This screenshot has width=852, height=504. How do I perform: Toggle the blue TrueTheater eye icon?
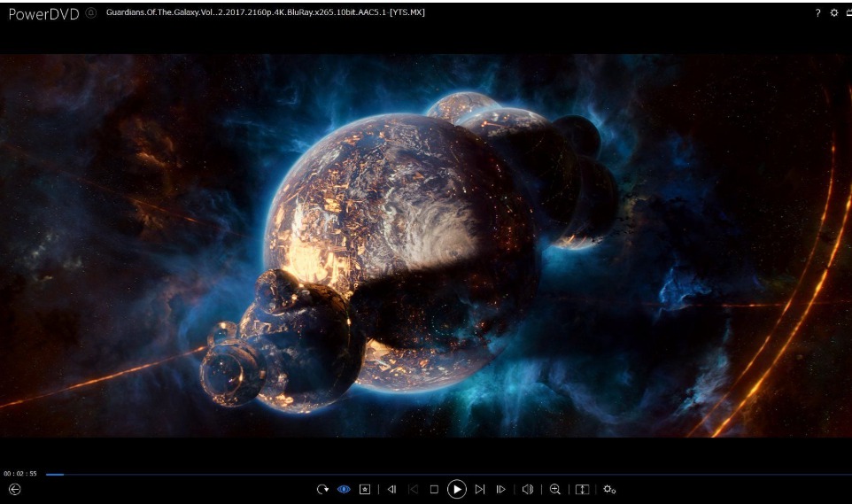tap(344, 489)
